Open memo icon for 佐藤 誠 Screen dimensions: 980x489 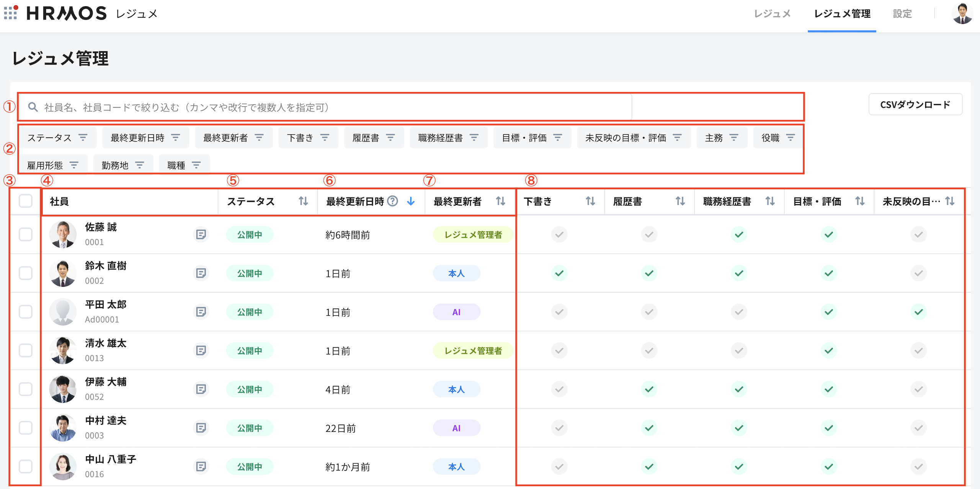tap(201, 234)
